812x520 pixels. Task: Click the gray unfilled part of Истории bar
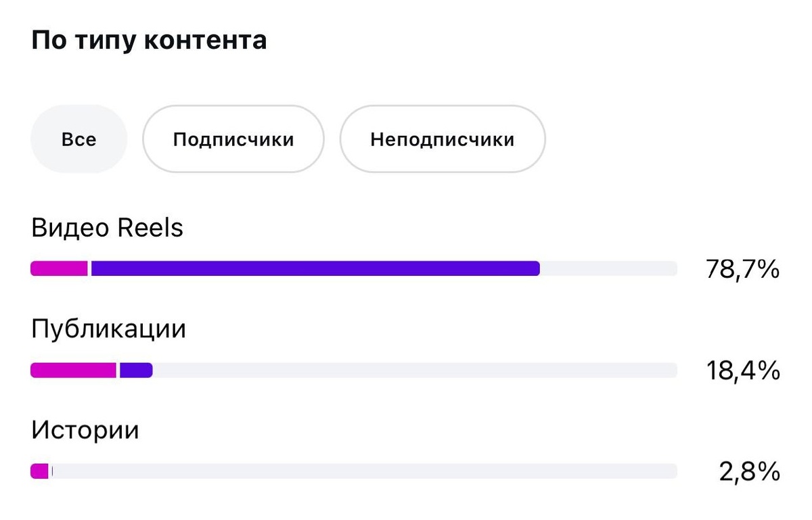[x=365, y=471]
